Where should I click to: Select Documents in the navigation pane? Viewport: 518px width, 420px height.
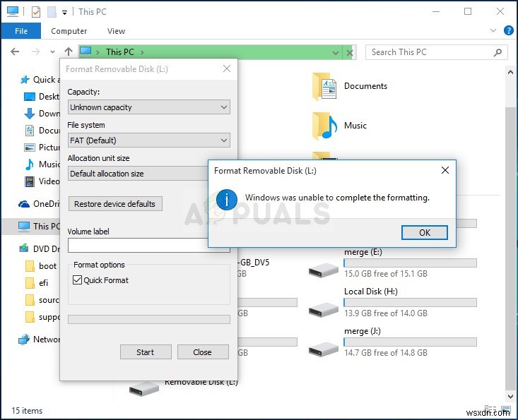42,131
